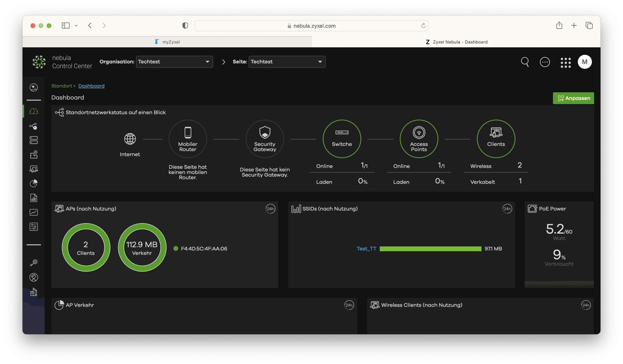Open the Seite Techtest dropdown

click(287, 62)
